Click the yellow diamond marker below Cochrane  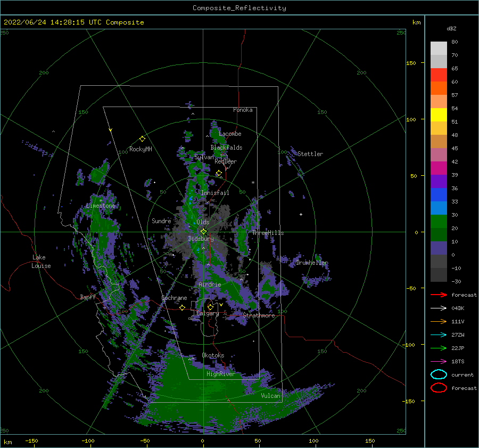click(x=182, y=308)
